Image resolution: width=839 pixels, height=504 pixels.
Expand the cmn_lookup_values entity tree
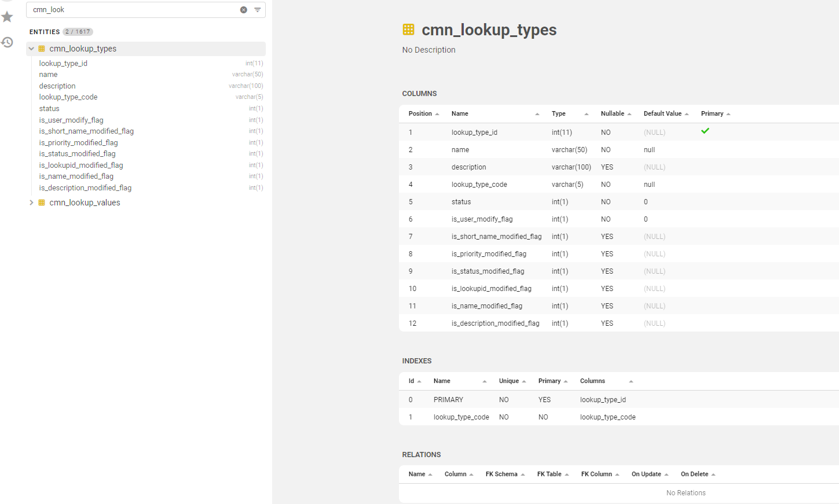click(x=31, y=203)
